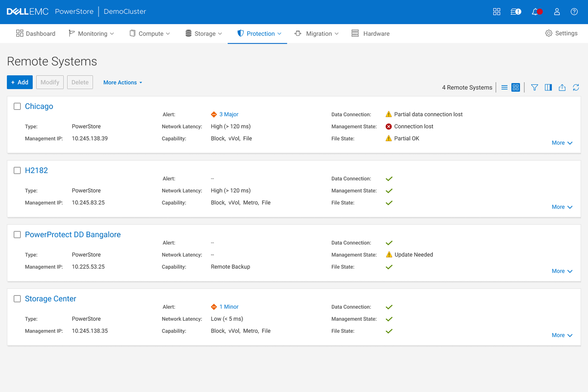Open the 3 Major alert link
This screenshot has width=588, height=392.
(229, 114)
